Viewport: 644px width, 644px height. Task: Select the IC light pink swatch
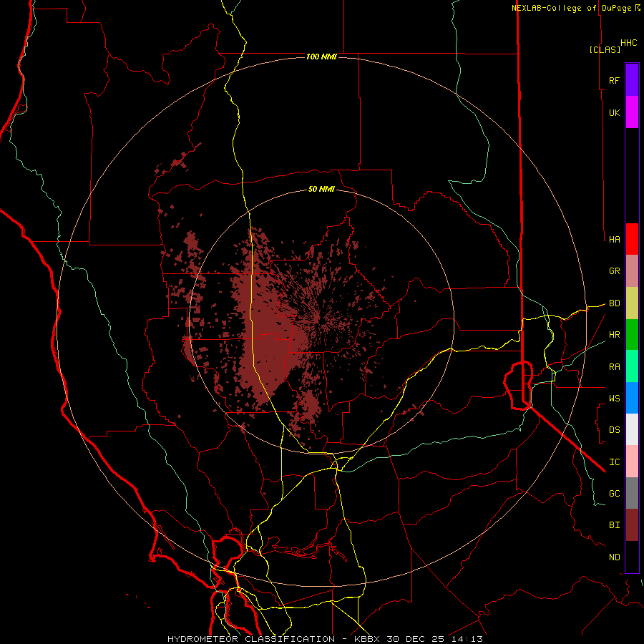pyautogui.click(x=632, y=462)
